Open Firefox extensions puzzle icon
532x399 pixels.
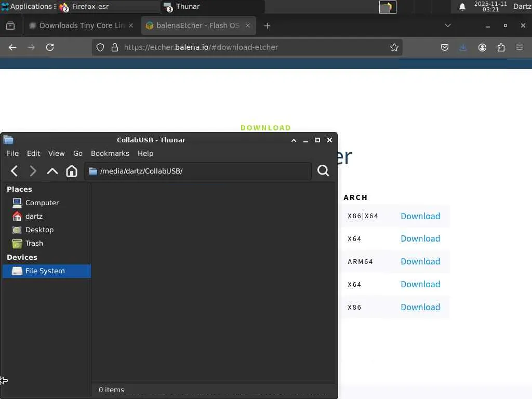[501, 47]
